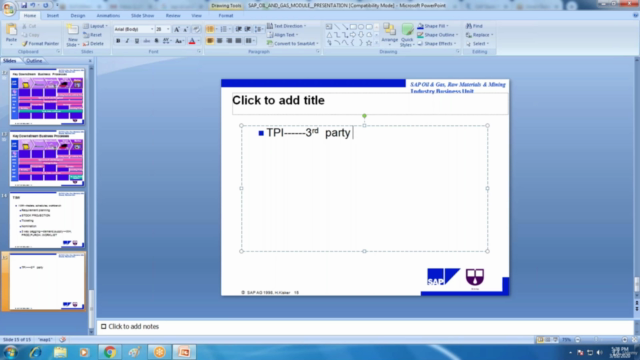
Task: Open Quick Styles gallery
Action: click(x=407, y=35)
